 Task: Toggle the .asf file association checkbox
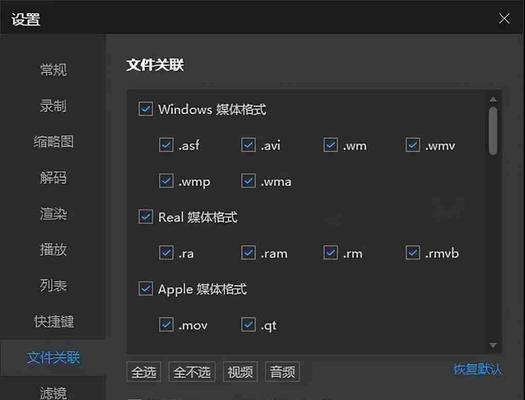click(166, 145)
